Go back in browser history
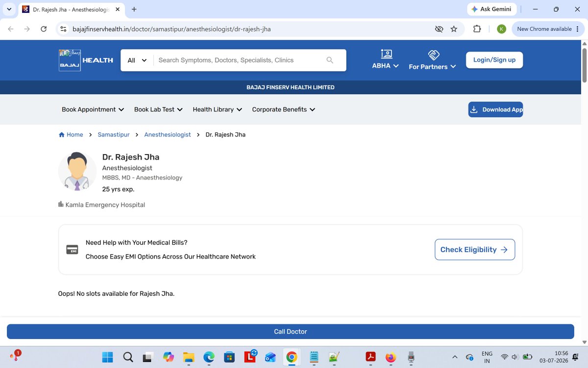588x368 pixels. [11, 29]
